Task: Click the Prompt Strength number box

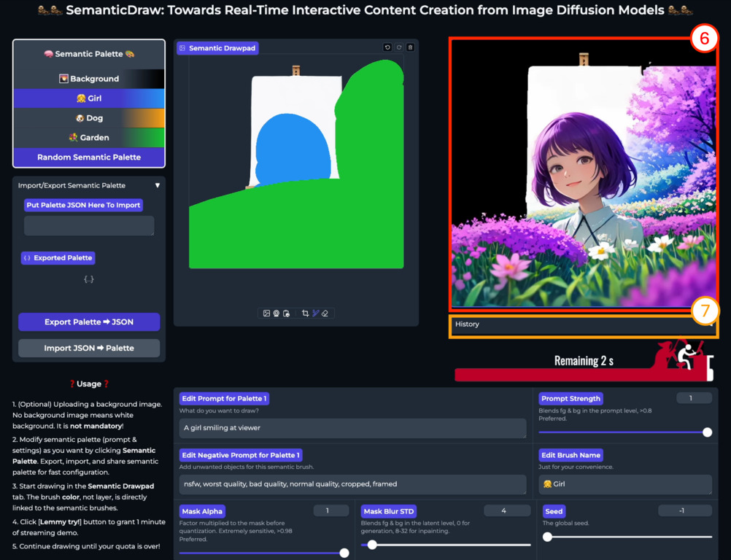Action: (x=695, y=398)
